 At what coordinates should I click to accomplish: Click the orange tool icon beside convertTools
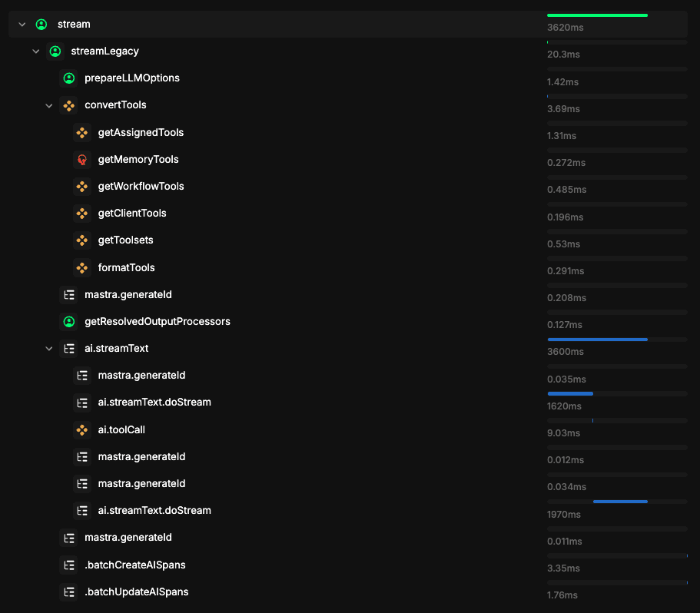[x=69, y=105]
